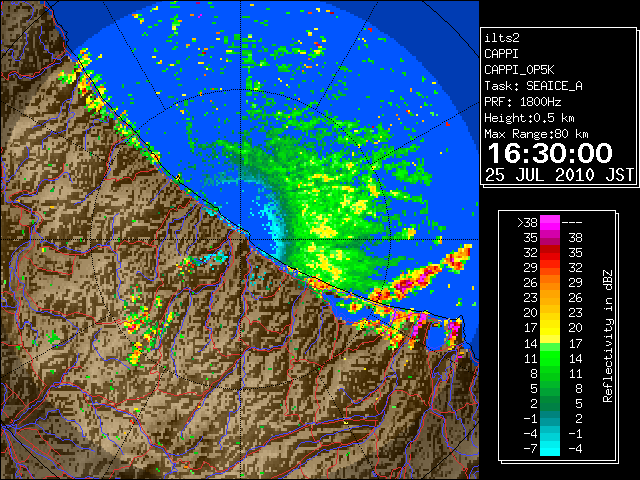Click the '---' legend entry
This screenshot has width=640, height=480.
click(x=572, y=223)
